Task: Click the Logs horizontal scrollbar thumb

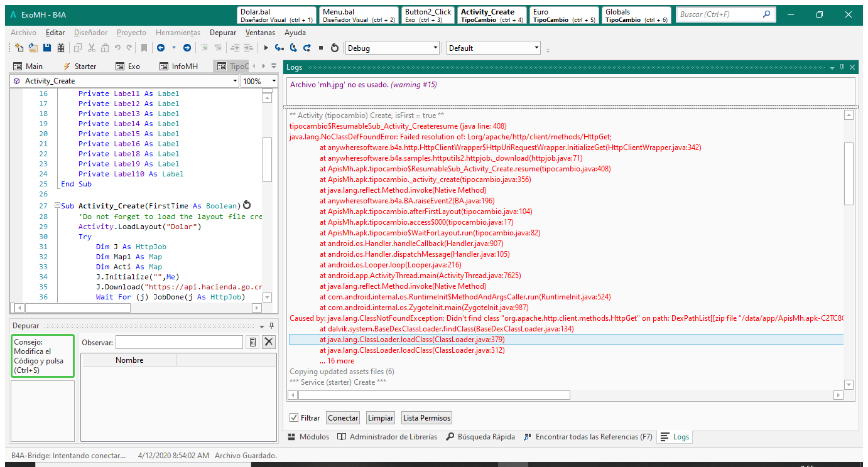Action: (x=433, y=395)
